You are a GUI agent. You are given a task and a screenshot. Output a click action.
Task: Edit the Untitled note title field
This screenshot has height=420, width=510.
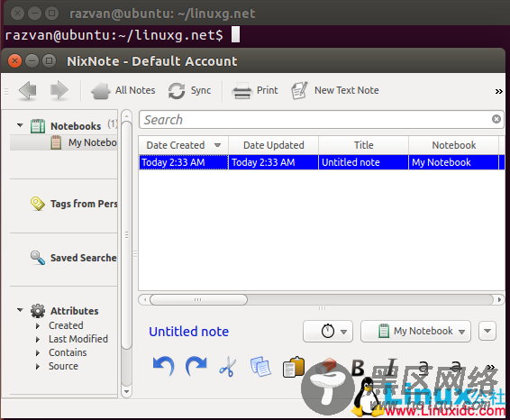pyautogui.click(x=188, y=332)
